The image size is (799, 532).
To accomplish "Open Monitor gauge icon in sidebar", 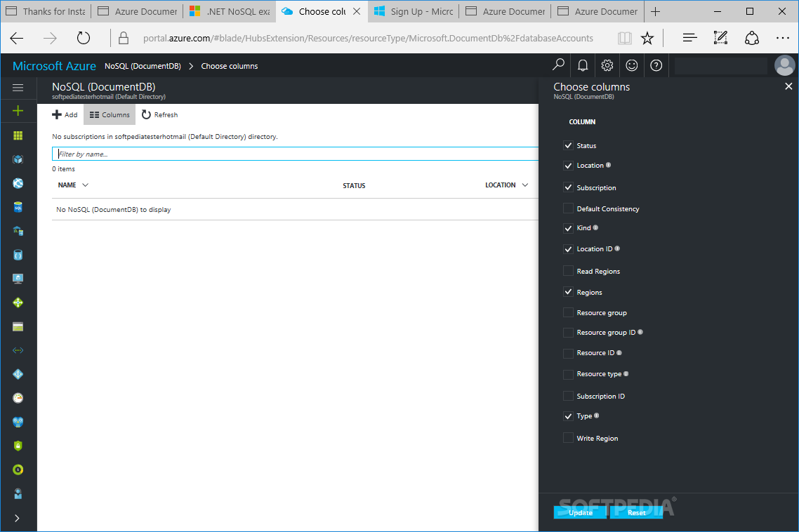I will (x=18, y=398).
